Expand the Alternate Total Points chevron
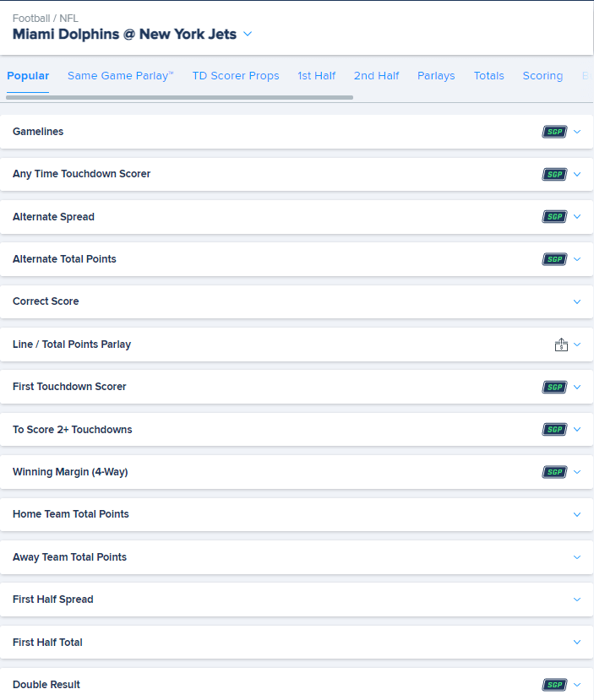Image resolution: width=594 pixels, height=700 pixels. click(x=577, y=259)
